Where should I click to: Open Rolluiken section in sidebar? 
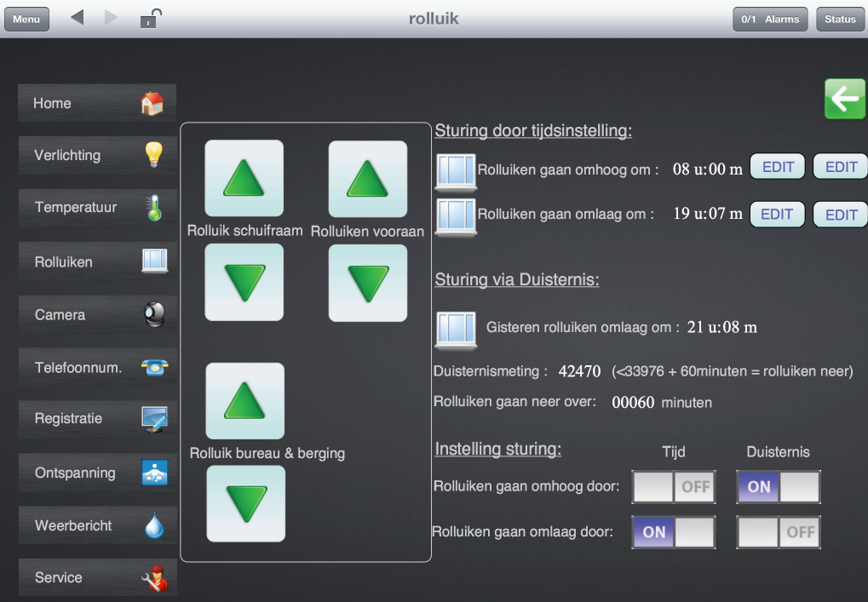pos(97,261)
